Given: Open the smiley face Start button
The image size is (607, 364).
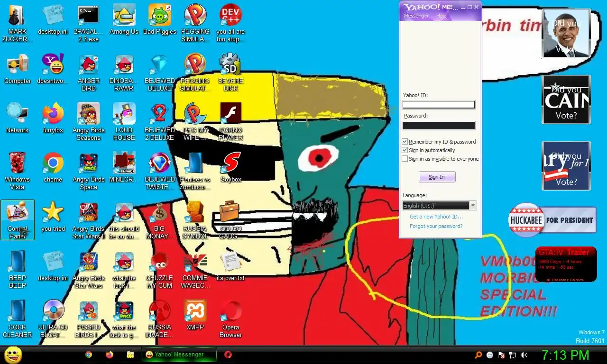Looking at the screenshot, I should [x=13, y=355].
